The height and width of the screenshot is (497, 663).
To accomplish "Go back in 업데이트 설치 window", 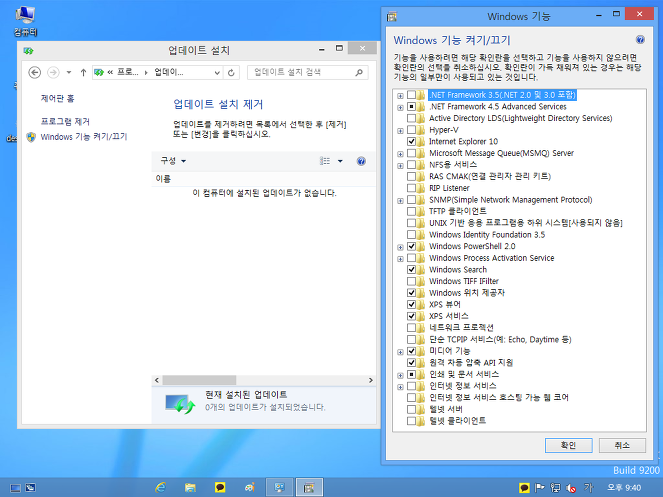I will click(34, 72).
